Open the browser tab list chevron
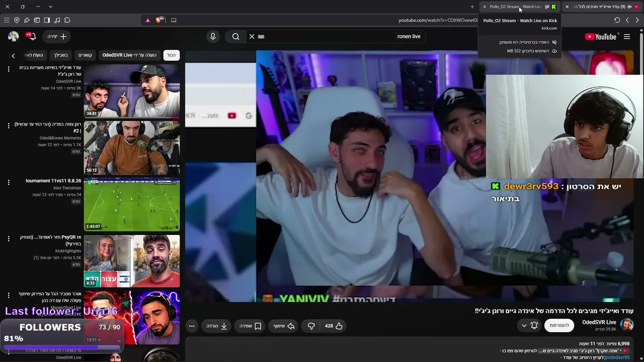 click(x=50, y=7)
